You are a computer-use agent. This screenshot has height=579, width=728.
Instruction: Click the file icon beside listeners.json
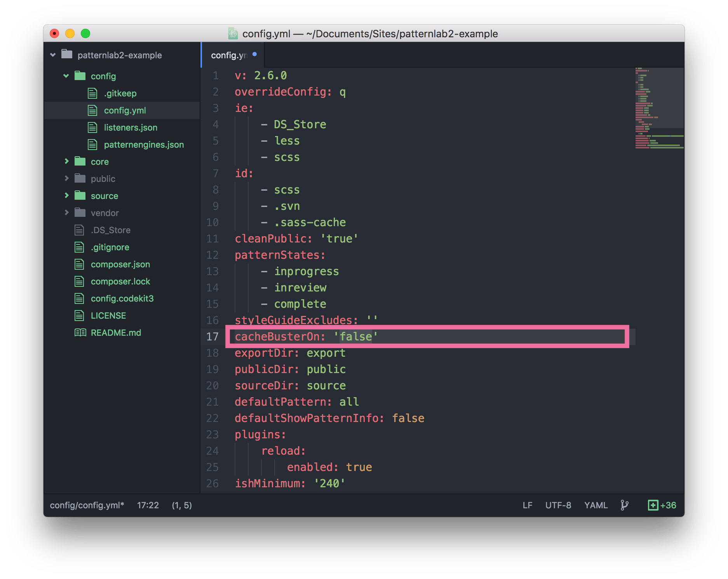[92, 127]
